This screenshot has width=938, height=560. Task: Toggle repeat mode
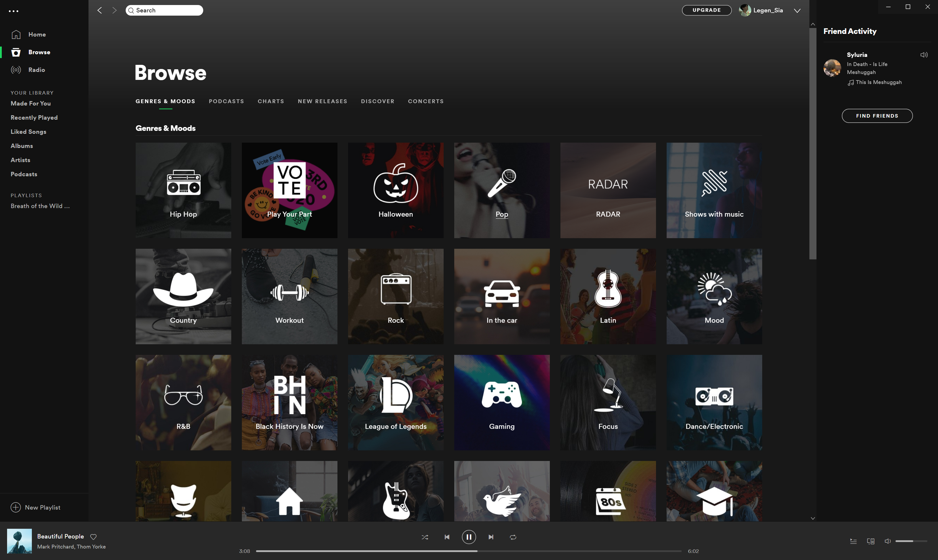(x=513, y=537)
